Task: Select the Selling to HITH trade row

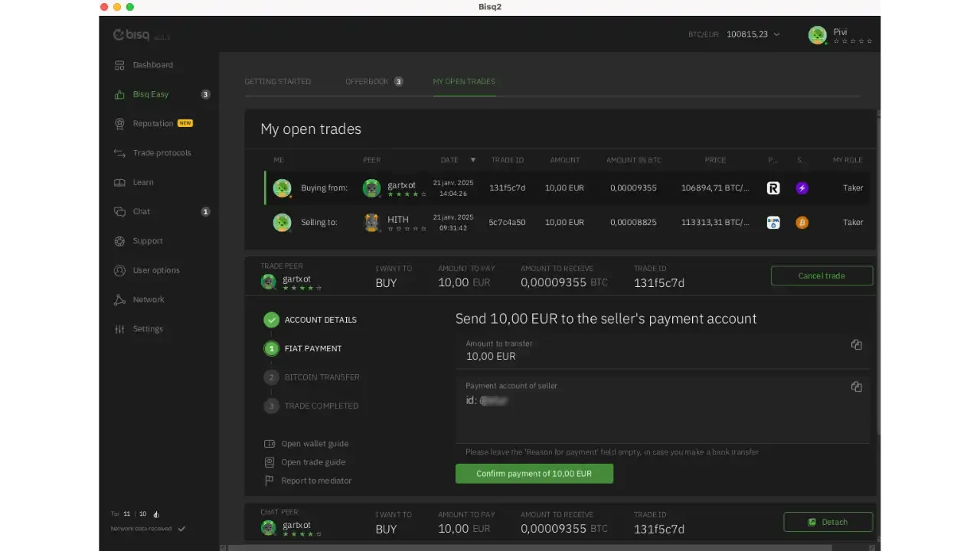Action: click(567, 223)
